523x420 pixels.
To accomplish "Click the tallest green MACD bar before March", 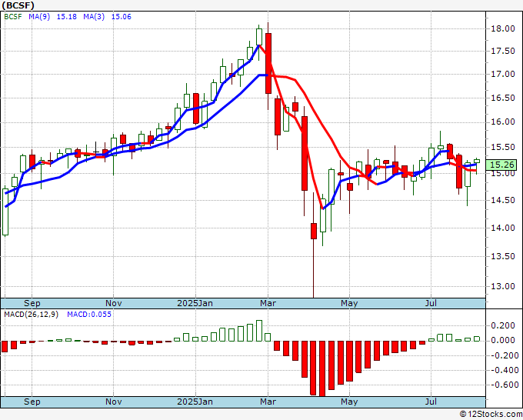I will pyautogui.click(x=259, y=331).
